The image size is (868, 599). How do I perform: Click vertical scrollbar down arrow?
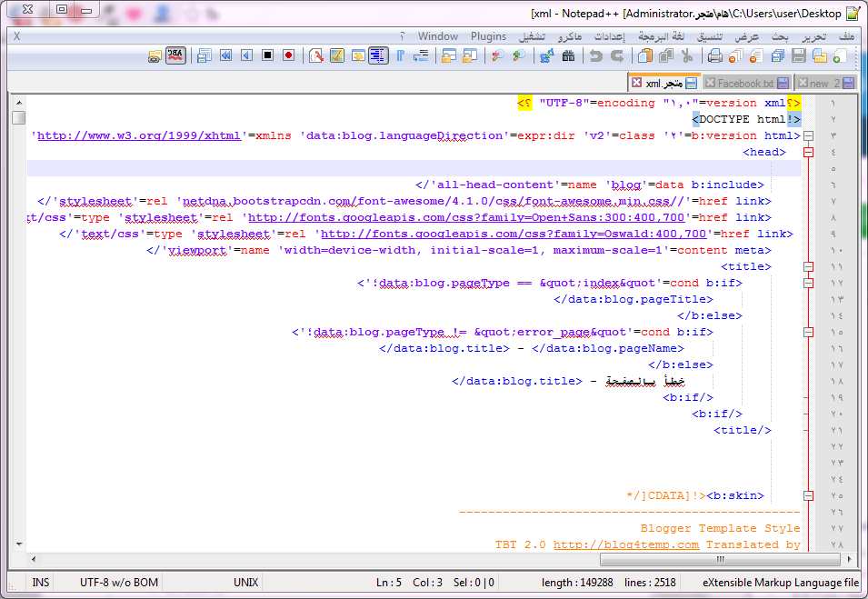[19, 544]
